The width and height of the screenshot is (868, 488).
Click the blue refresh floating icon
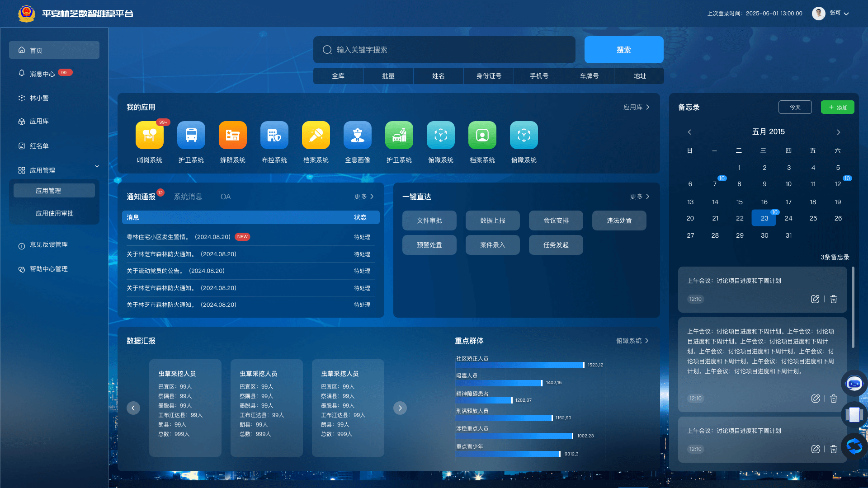[854, 446]
